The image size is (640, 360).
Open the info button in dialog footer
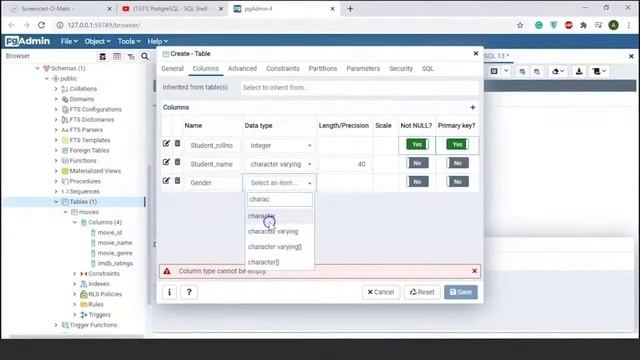pyautogui.click(x=169, y=292)
